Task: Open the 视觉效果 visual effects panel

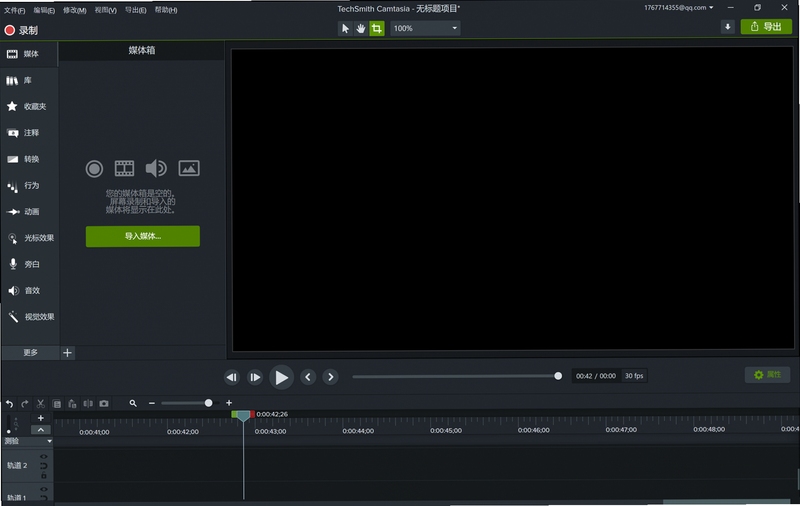Action: (x=29, y=317)
